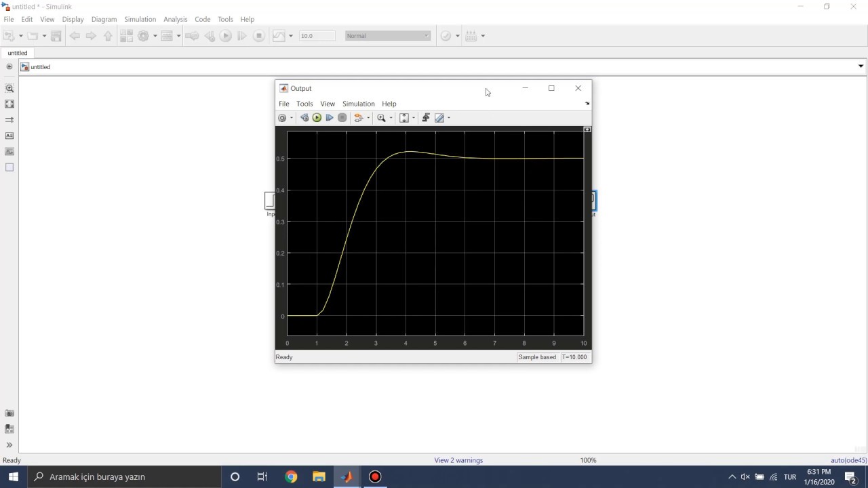This screenshot has width=868, height=488.
Task: Expand the Measurements dropdown arrow in scope
Action: [x=449, y=118]
